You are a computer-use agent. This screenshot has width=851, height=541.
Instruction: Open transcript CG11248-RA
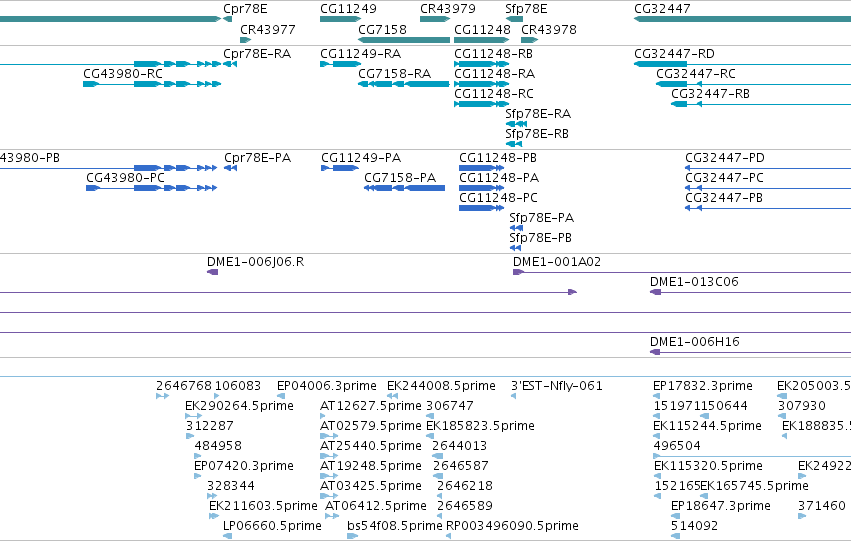494,73
